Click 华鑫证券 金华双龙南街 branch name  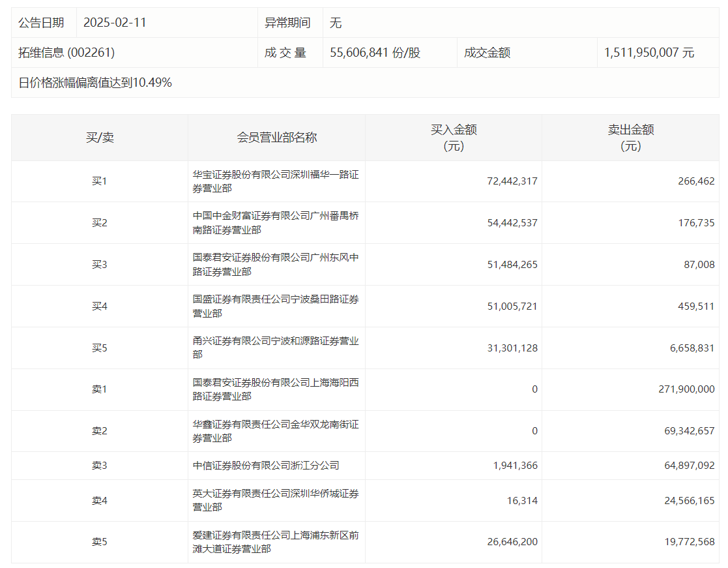(276, 431)
